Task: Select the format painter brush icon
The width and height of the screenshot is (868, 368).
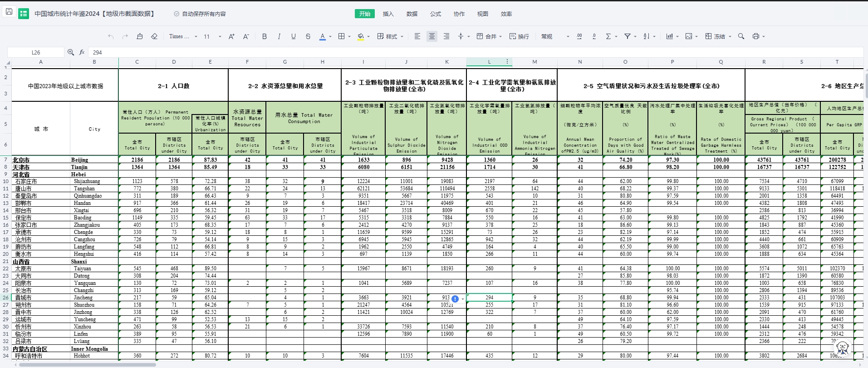Action: 140,36
